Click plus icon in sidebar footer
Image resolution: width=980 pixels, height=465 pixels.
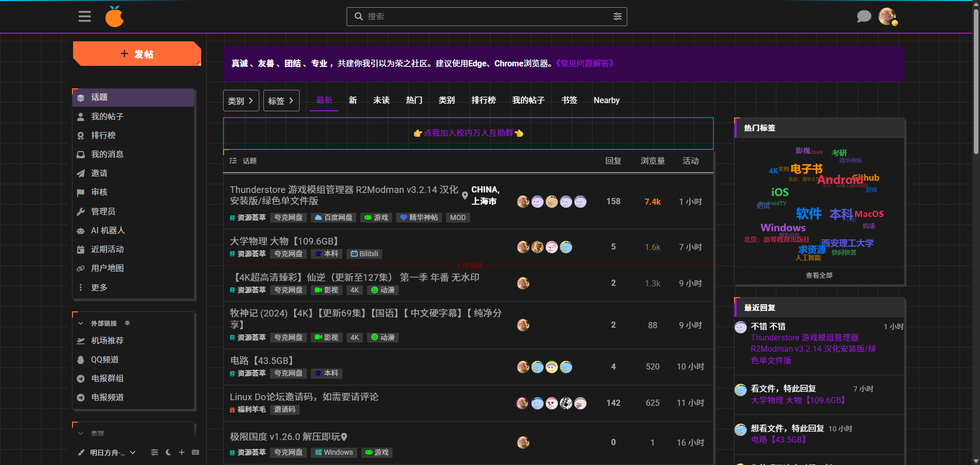pyautogui.click(x=182, y=452)
